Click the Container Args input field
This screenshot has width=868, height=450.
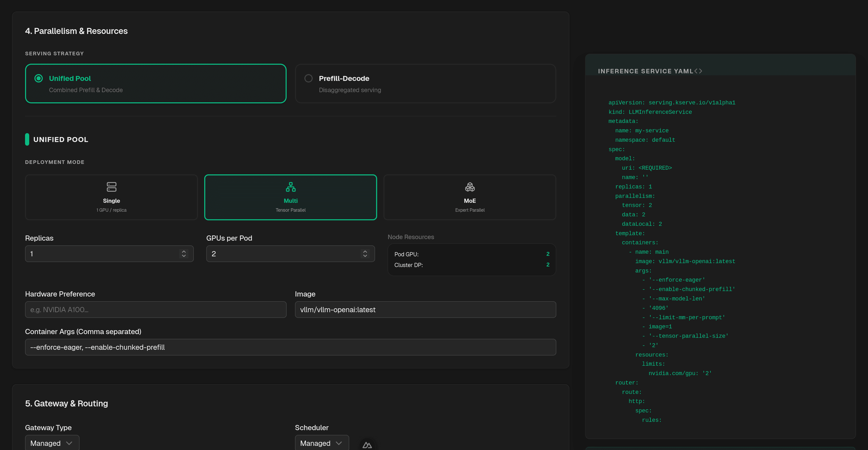[291, 347]
